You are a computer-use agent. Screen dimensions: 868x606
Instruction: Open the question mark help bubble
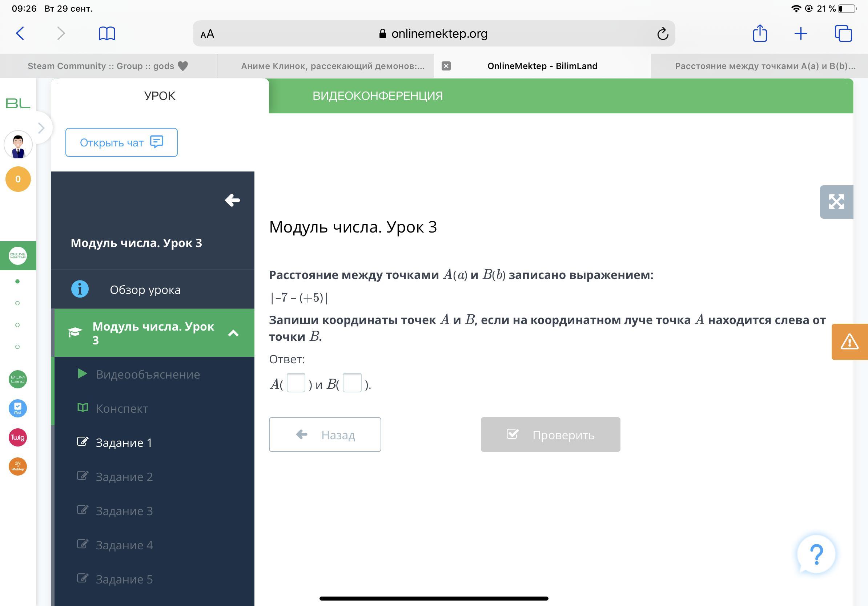click(816, 554)
